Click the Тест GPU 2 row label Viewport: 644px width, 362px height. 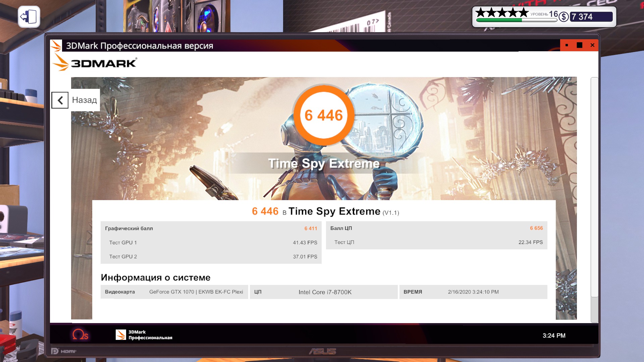[123, 257]
